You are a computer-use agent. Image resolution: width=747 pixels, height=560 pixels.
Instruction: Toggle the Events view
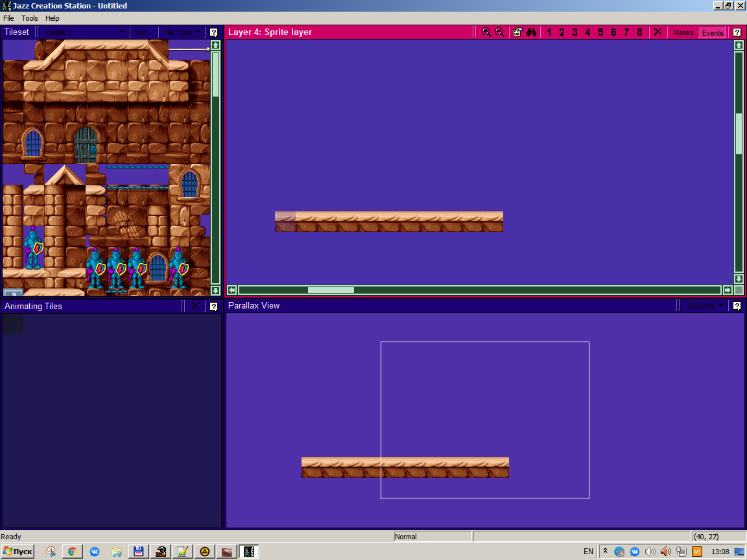(x=712, y=32)
